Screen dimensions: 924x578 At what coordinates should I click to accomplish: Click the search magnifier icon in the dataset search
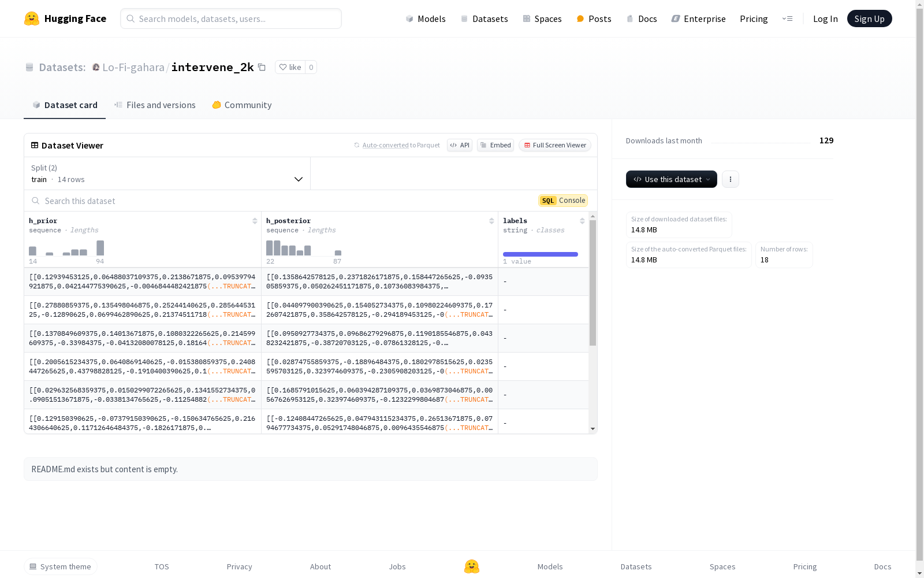click(35, 201)
